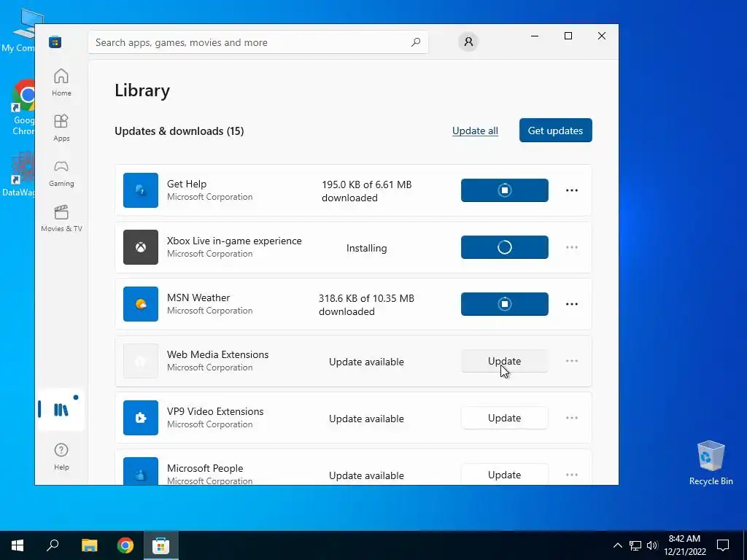Select 'Xbox Live in-game experience' title
Screen dimensions: 747x560
pyautogui.click(x=234, y=241)
